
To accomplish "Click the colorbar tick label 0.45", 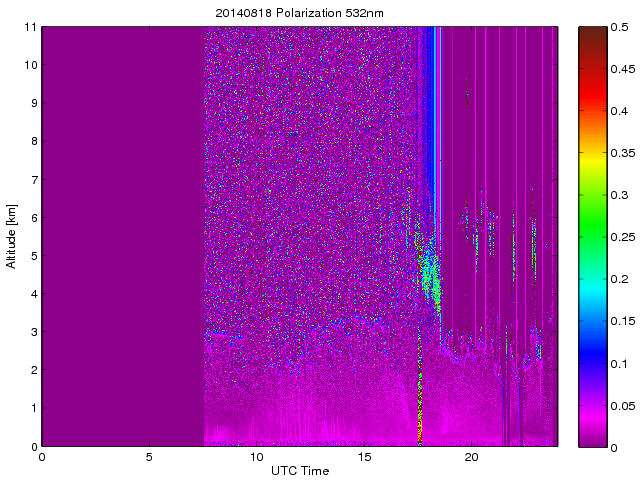I will click(623, 69).
